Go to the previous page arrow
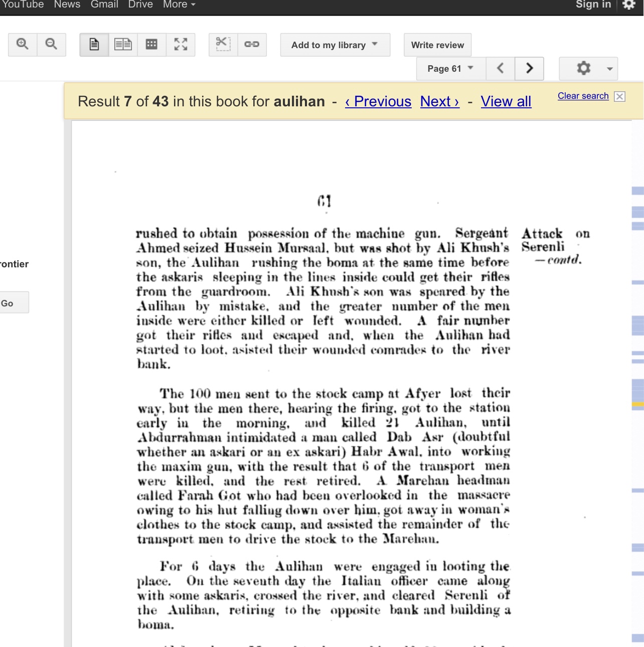The height and width of the screenshot is (647, 644). tap(500, 69)
